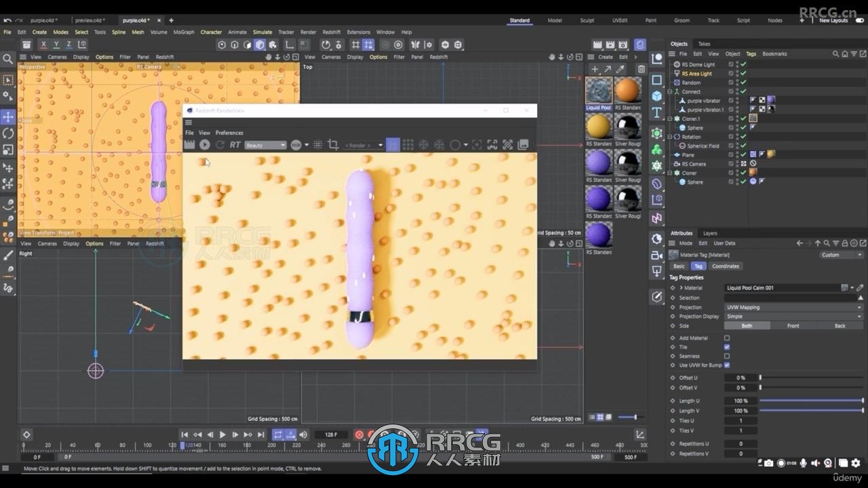Open the MoGraph menu
The width and height of the screenshot is (868, 488).
(x=184, y=32)
